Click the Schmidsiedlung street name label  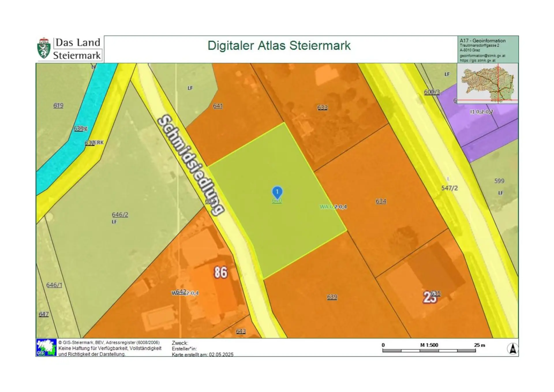[x=191, y=165]
